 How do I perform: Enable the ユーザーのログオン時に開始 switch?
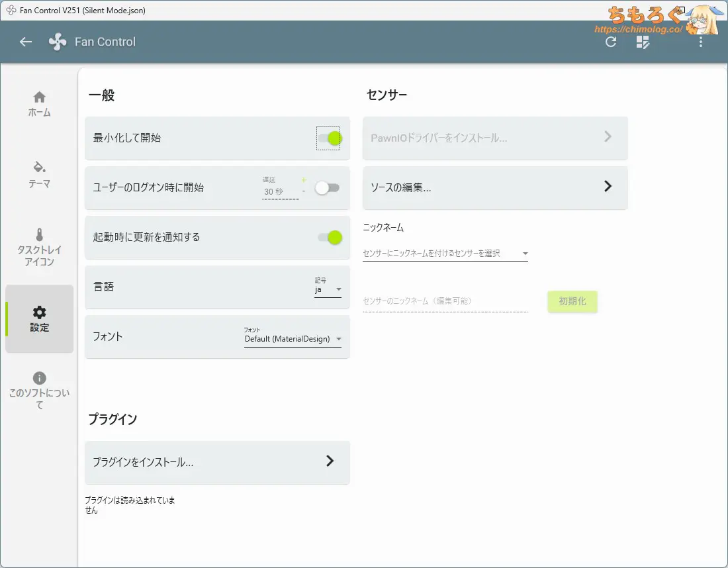point(327,188)
